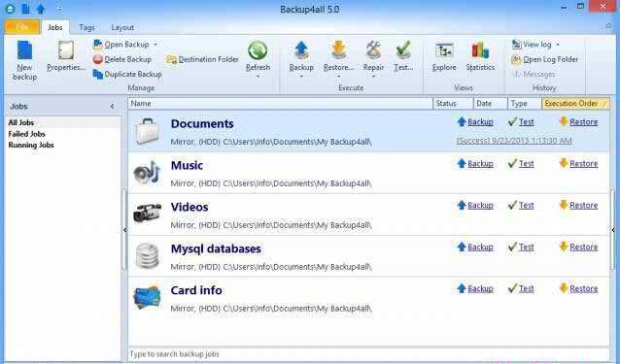This screenshot has width=620, height=364.
Task: Click the green Refresh icon
Action: (x=258, y=50)
